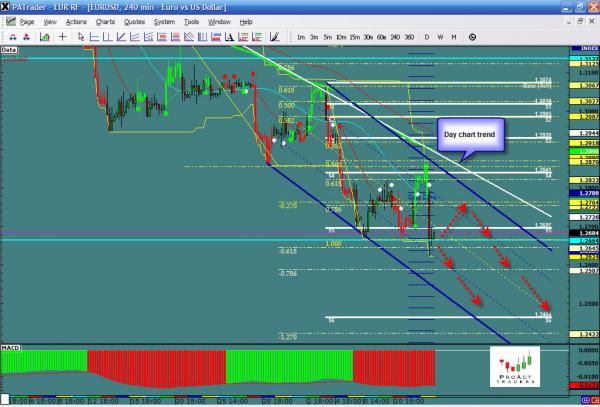Screen dimensions: 600x407
Task: Switch to the 240 minute timeframe
Action: click(x=394, y=37)
